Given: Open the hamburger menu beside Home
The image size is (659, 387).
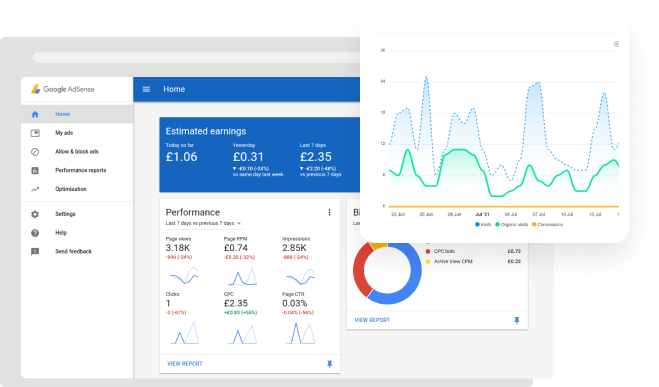Looking at the screenshot, I should tap(146, 89).
